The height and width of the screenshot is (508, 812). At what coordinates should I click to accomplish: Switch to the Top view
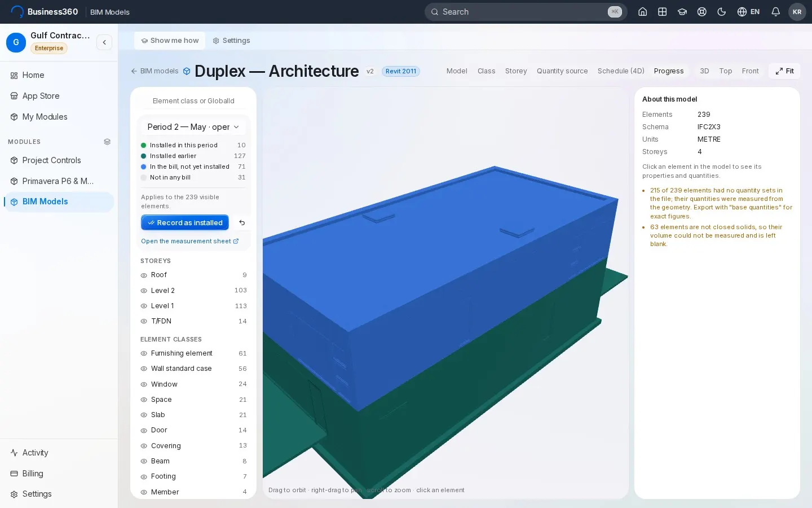pyautogui.click(x=726, y=71)
